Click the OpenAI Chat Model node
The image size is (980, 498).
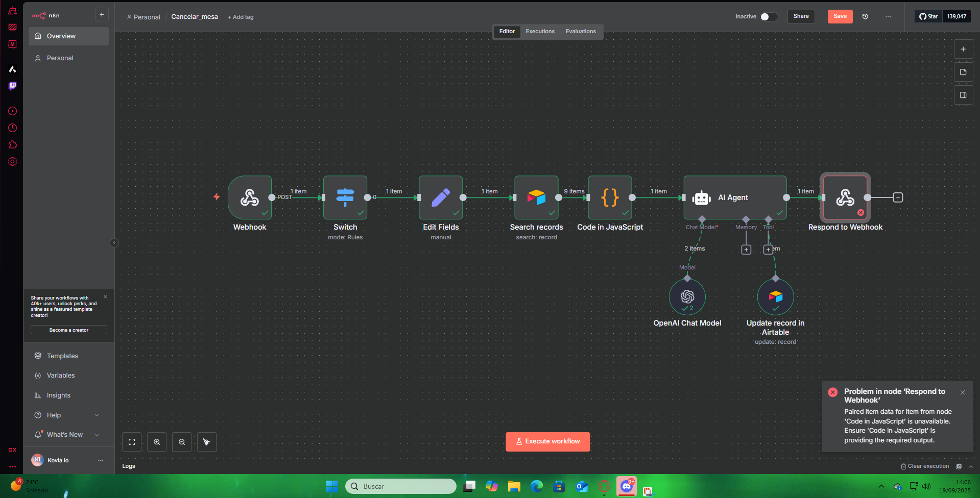(687, 297)
